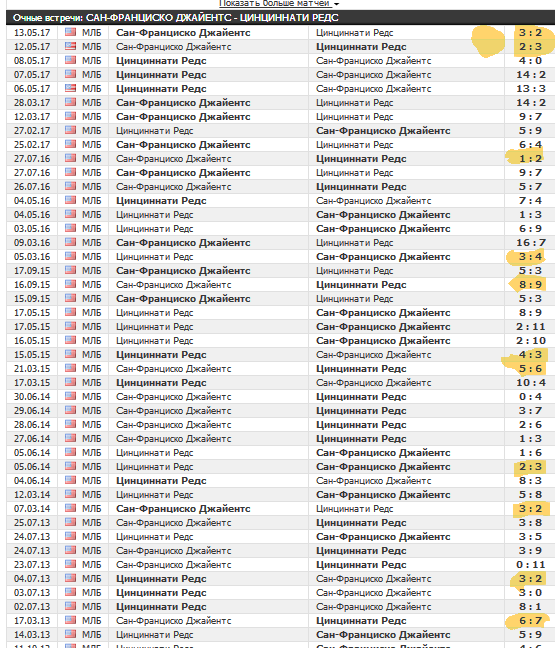This screenshot has height=648, width=555.
Task: Click the flag icon in the 16.09.15 row
Action: [x=71, y=284]
